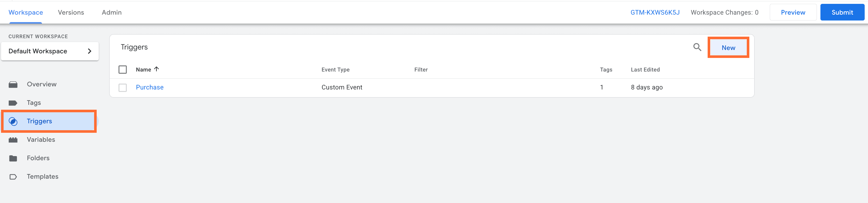The image size is (868, 203).
Task: Click the Triggers target icon in sidebar
Action: [x=13, y=121]
